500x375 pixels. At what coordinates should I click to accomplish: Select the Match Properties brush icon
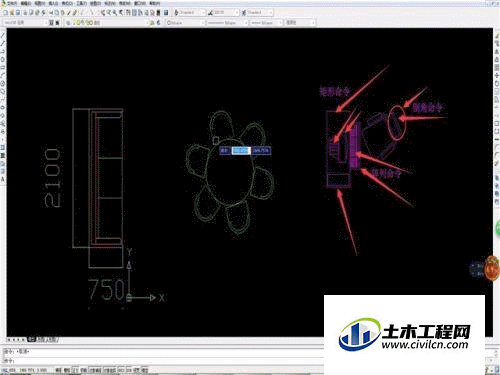click(69, 13)
